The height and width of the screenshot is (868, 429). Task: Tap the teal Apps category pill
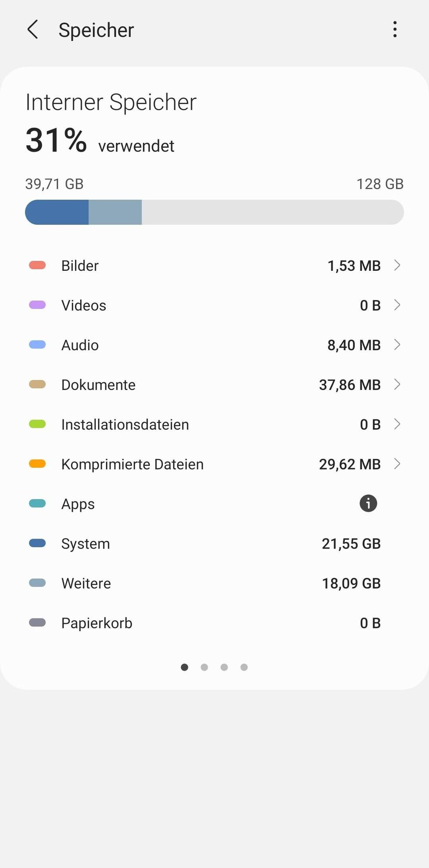[x=37, y=503]
